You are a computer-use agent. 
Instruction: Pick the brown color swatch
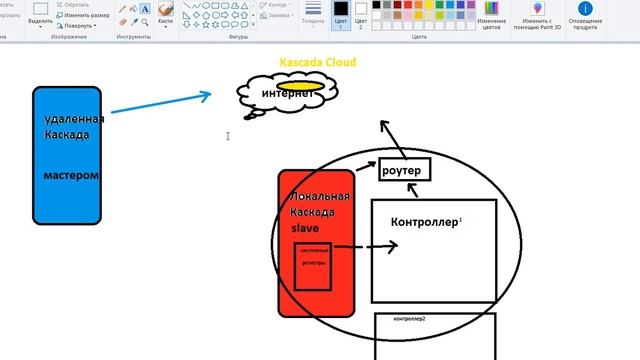pyautogui.click(x=397, y=15)
